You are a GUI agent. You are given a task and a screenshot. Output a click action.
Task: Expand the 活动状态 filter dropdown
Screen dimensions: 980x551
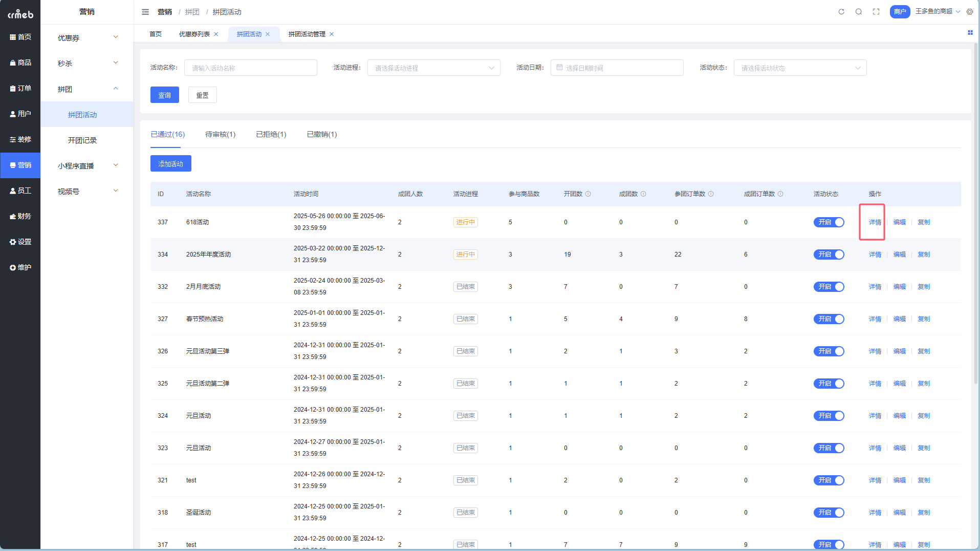point(800,68)
